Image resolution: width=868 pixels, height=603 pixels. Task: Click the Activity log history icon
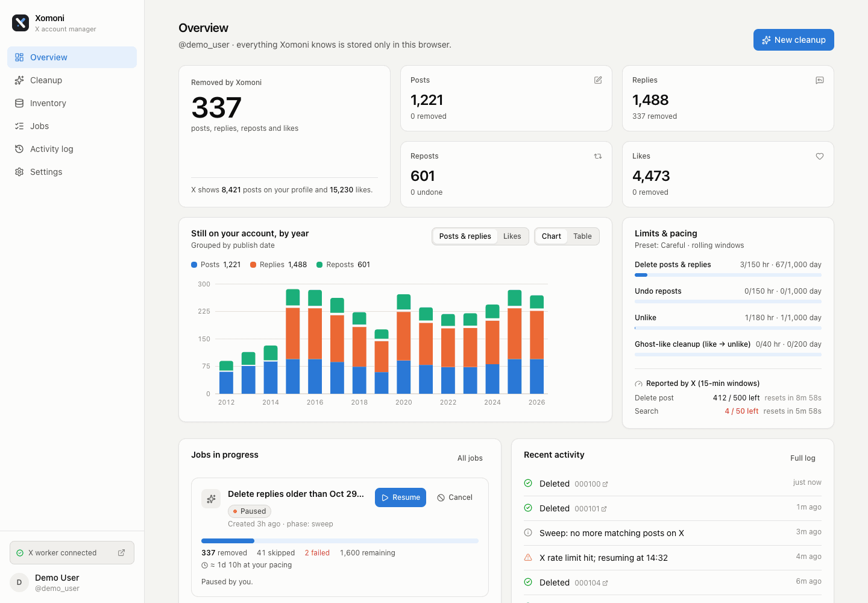click(19, 149)
